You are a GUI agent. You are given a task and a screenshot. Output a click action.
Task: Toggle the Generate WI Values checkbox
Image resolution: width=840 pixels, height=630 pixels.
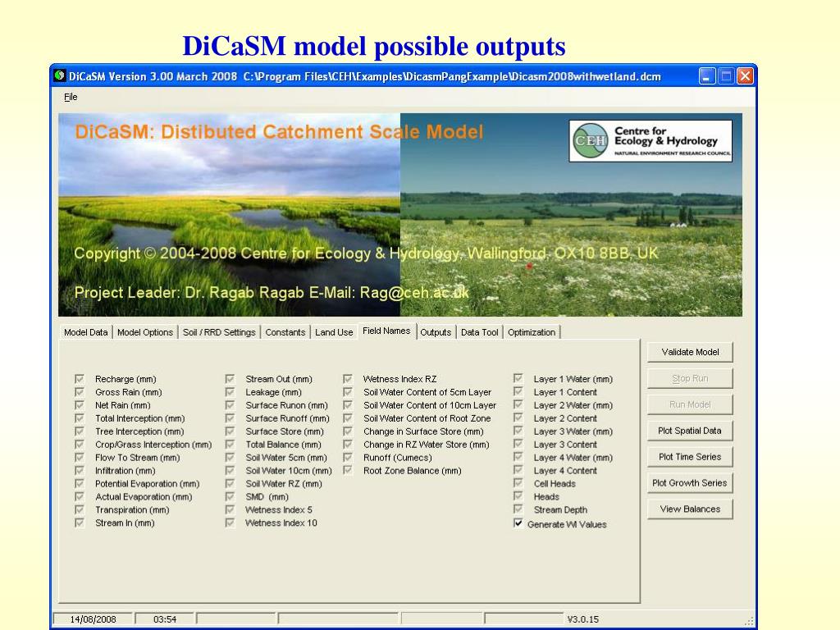point(518,523)
